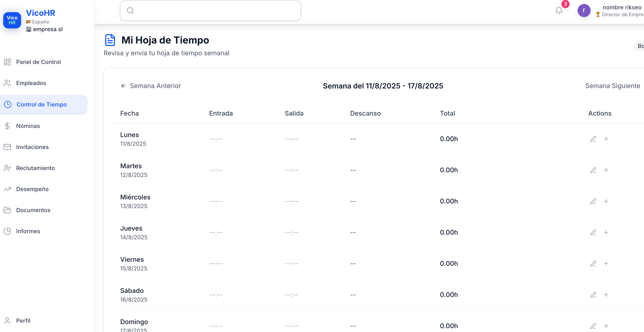The image size is (644, 332).
Task: Add entry for Jueves 14/8/2025
Action: (606, 232)
